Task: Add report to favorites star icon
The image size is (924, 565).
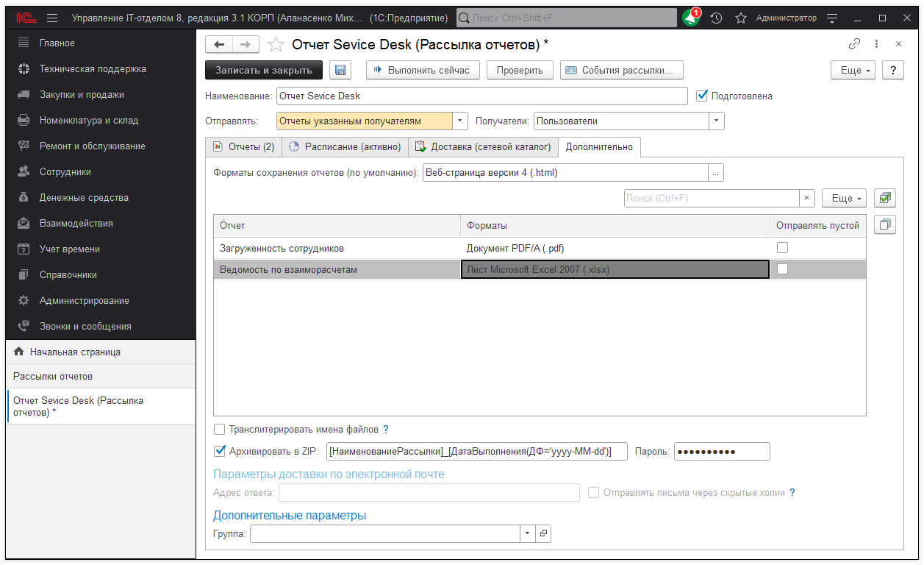Action: click(x=276, y=45)
